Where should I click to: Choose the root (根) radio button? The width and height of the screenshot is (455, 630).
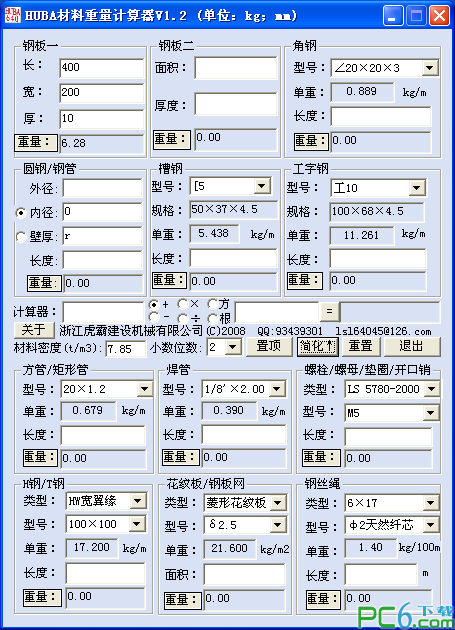212,318
